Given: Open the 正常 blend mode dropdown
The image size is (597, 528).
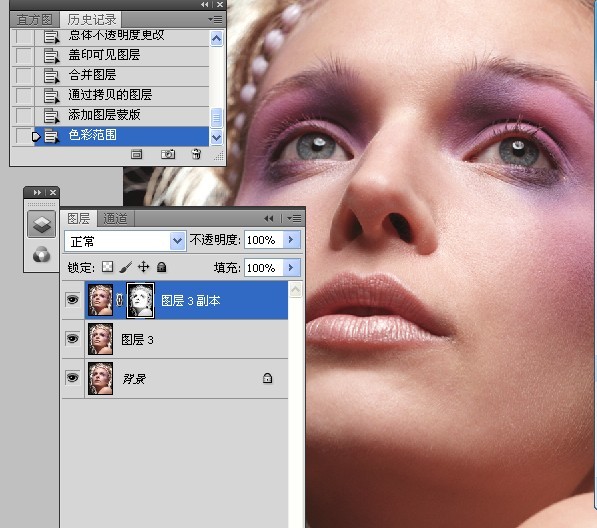Looking at the screenshot, I should click(125, 241).
